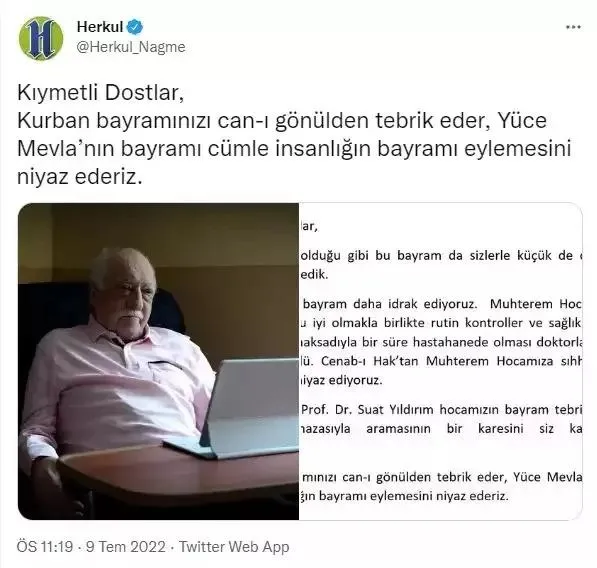Open the Twitter Web App source link

[234, 547]
